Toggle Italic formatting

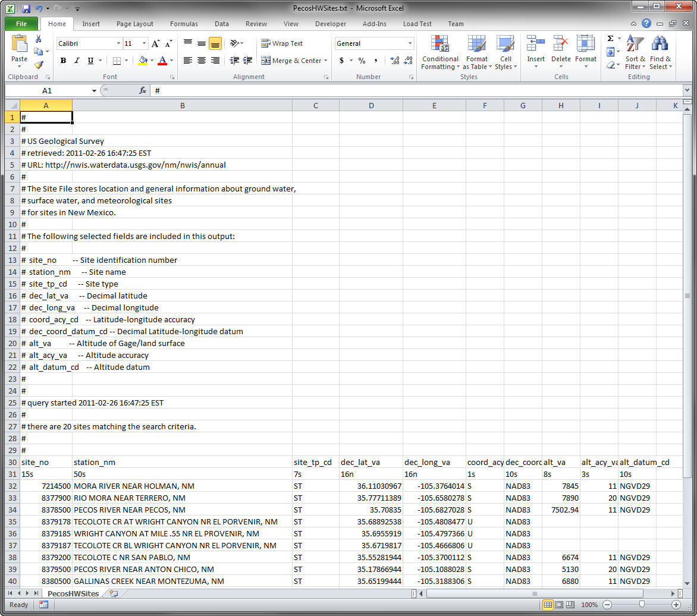click(77, 61)
